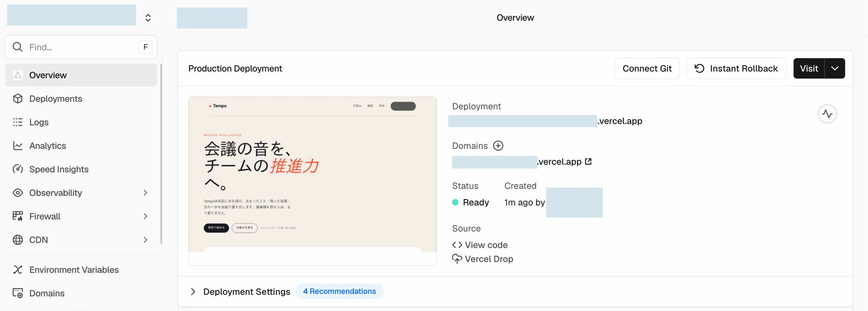Click the Instant Rollback button
Image resolution: width=868 pixels, height=311 pixels.
click(736, 68)
